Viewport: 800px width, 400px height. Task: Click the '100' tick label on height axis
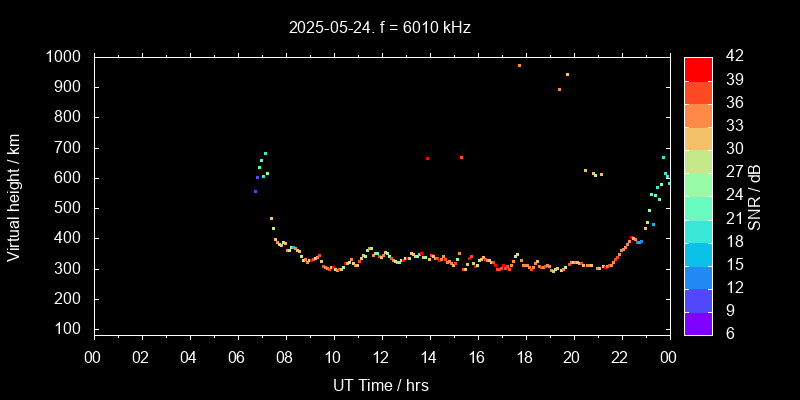click(x=70, y=329)
